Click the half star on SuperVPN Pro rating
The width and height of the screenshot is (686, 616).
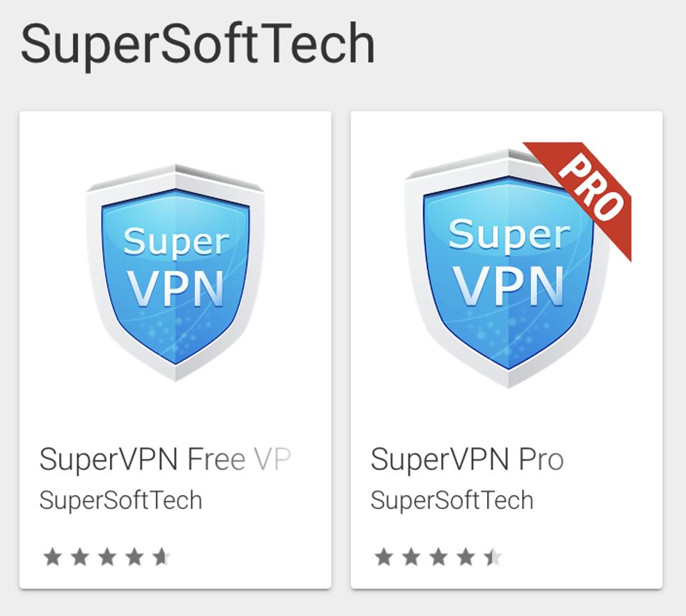pos(493,557)
